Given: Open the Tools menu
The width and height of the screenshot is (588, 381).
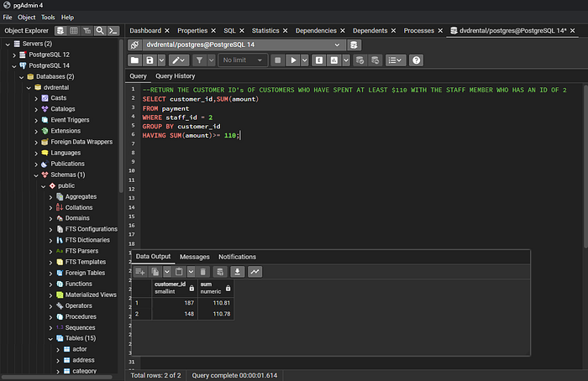Looking at the screenshot, I should point(48,17).
